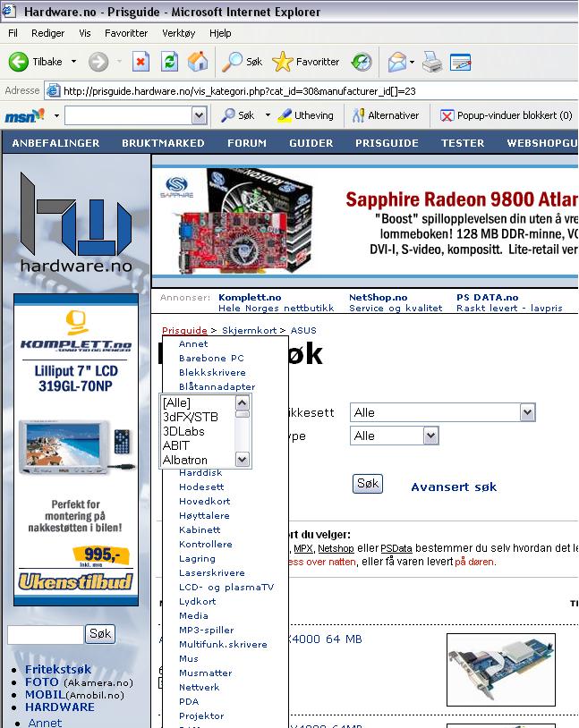Open the Tilbake history dropdown arrow
Viewport: 579px width, 728px height.
click(x=73, y=62)
